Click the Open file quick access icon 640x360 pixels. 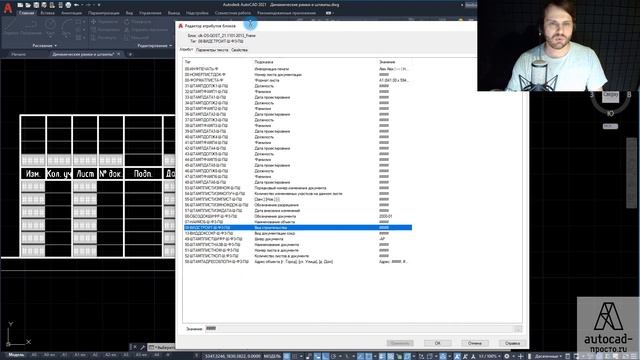[28, 5]
